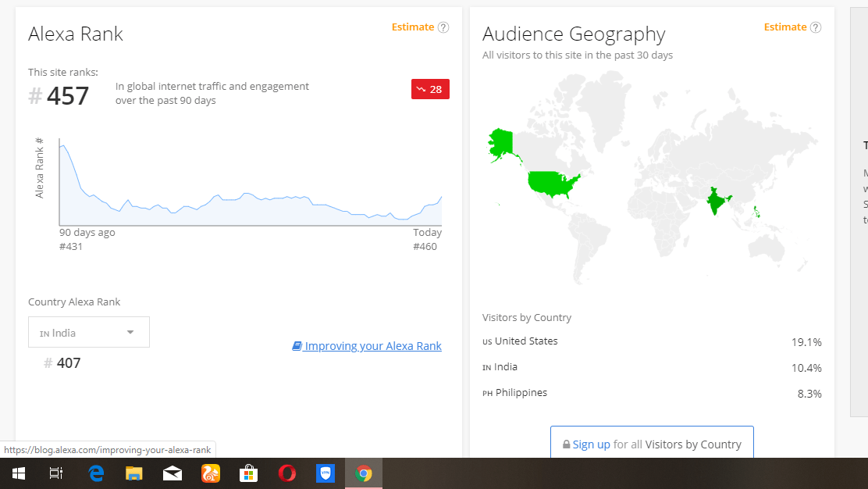Click the help icon beside Alexa Rank Estimate

click(x=443, y=27)
